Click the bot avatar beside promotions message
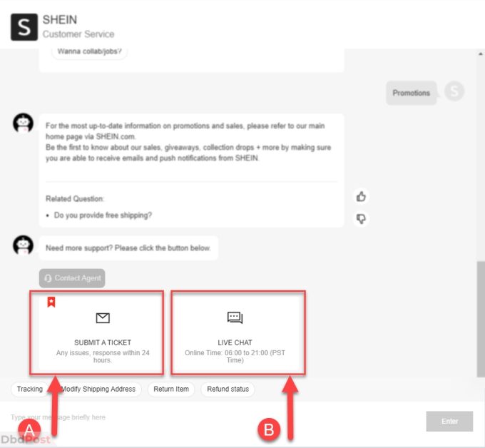485x448 pixels. coord(23,123)
